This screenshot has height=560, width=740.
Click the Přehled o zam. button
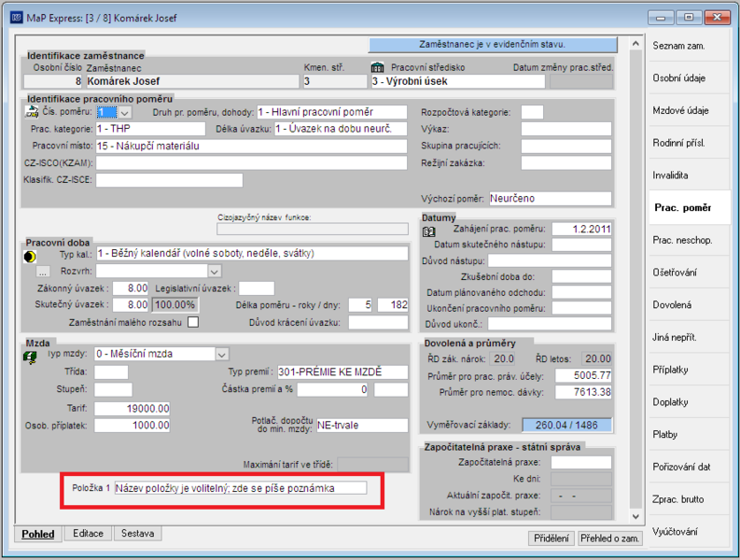609,539
